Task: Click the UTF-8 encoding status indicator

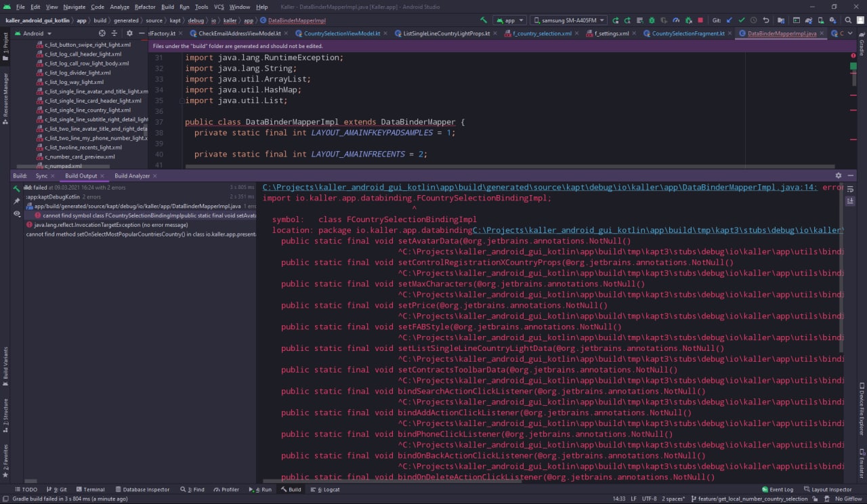Action: 649,499
